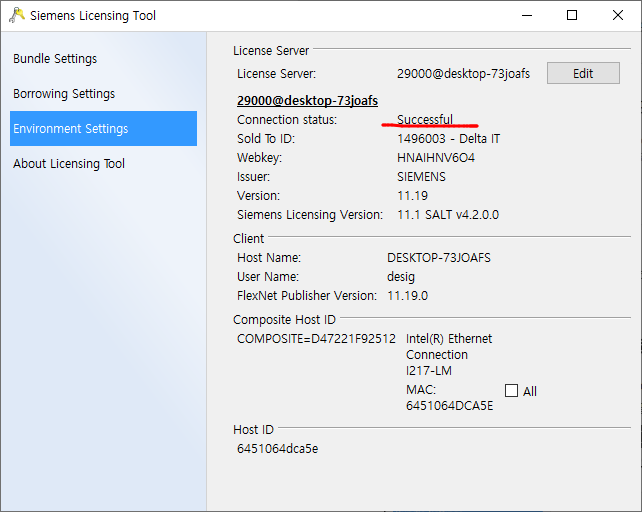Close the Siemens Licensing Tool window

[618, 16]
